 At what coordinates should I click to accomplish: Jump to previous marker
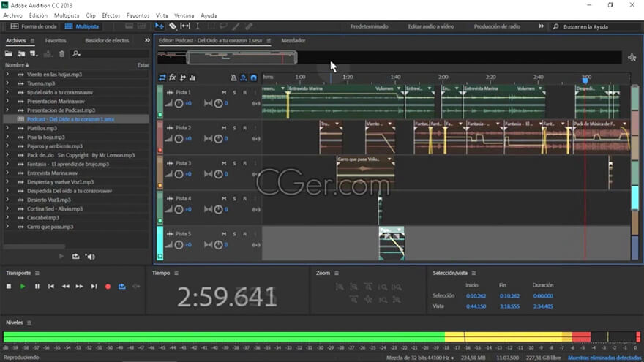coord(51,287)
